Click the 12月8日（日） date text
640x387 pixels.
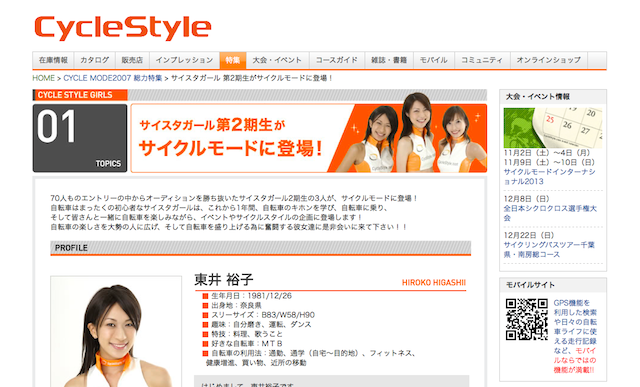tap(527, 199)
